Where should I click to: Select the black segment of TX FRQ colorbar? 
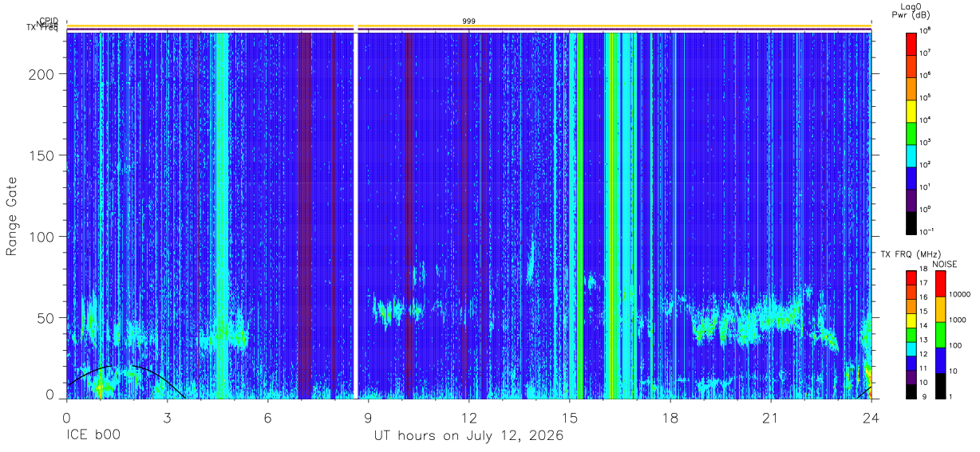[x=911, y=391]
